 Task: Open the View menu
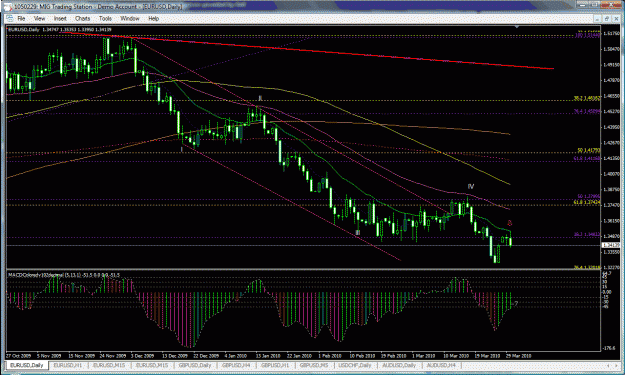39,18
